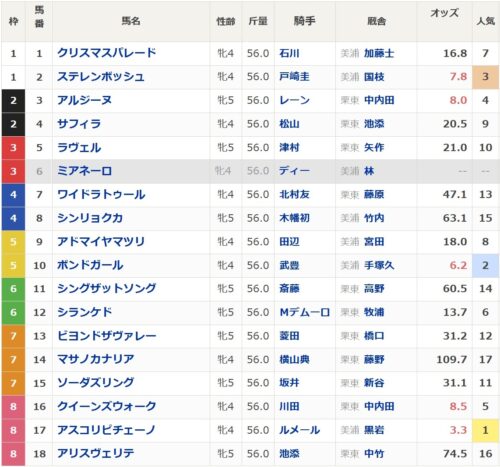Select jockey ルメール link

click(300, 430)
